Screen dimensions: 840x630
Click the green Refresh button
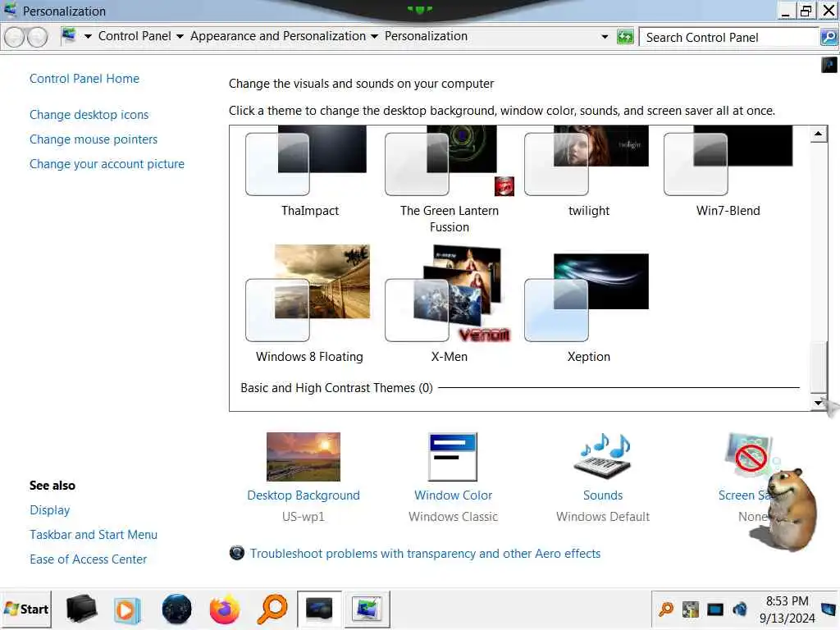[x=625, y=37]
